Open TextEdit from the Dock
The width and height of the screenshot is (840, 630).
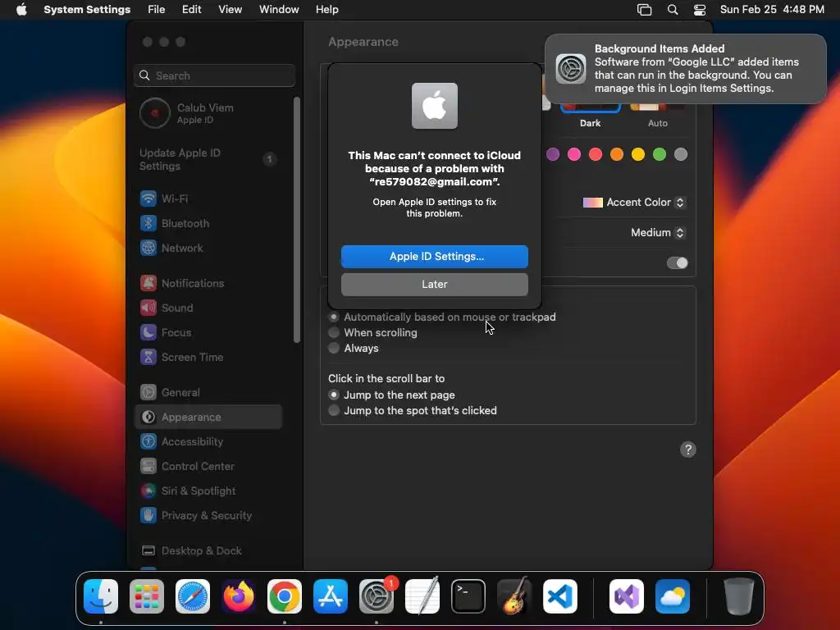422,596
